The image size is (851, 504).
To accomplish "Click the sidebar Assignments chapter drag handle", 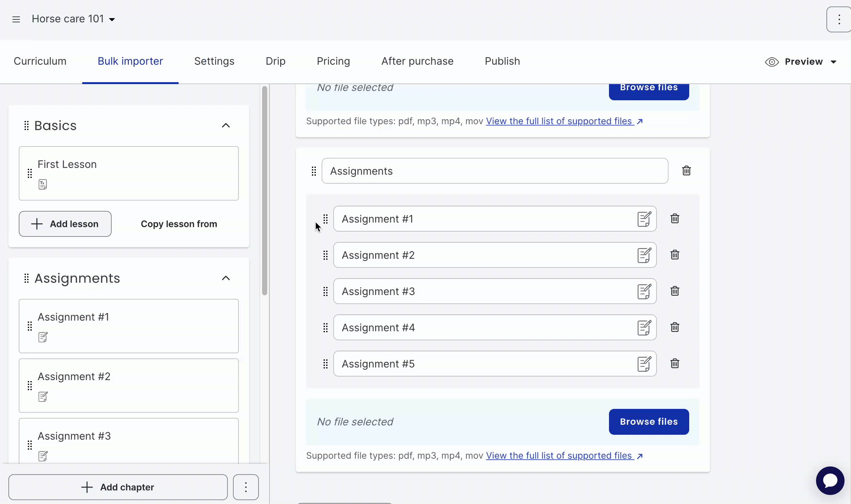I will coord(27,278).
